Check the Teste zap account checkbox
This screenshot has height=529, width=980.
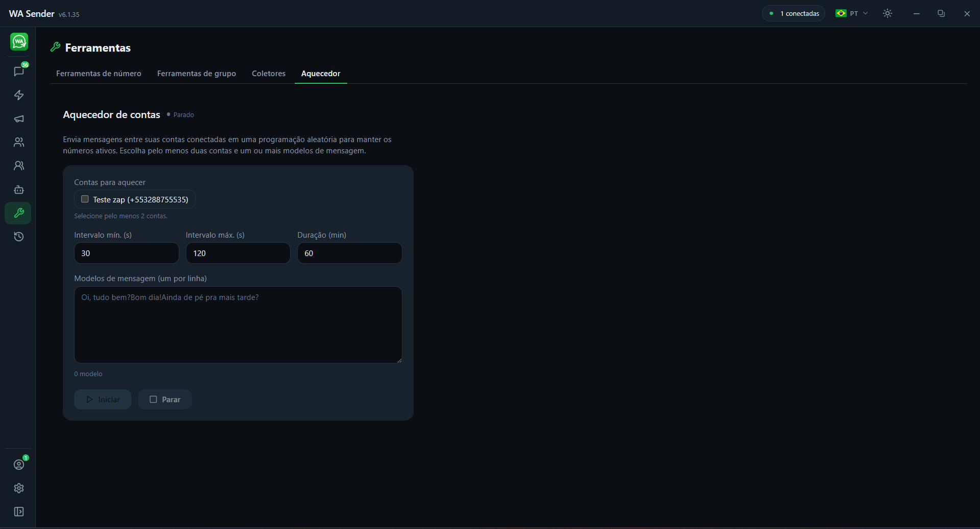(x=85, y=199)
